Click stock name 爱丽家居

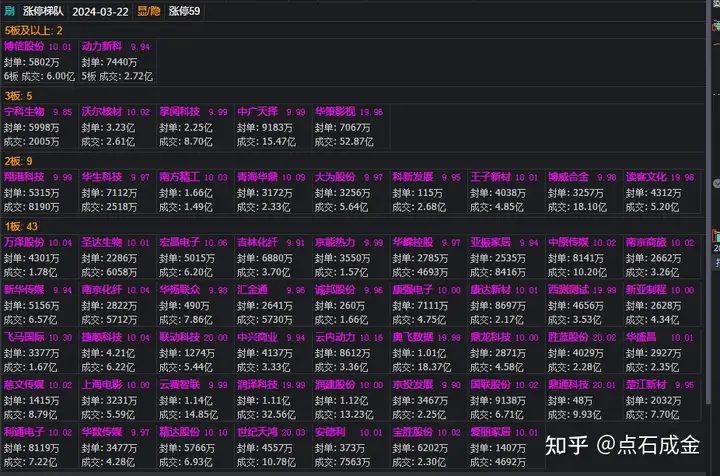tap(490, 431)
